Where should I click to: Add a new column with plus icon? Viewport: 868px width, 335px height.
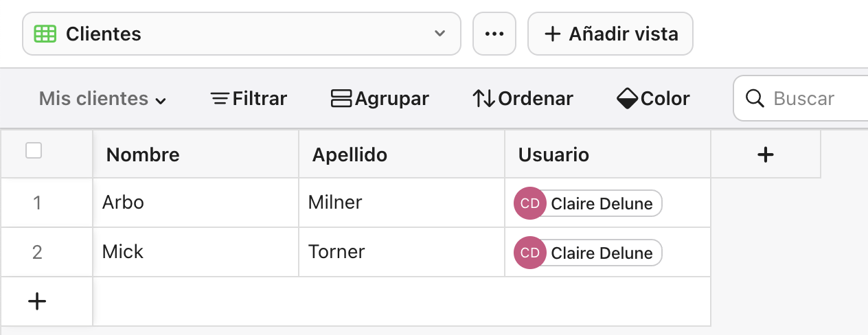(x=765, y=154)
